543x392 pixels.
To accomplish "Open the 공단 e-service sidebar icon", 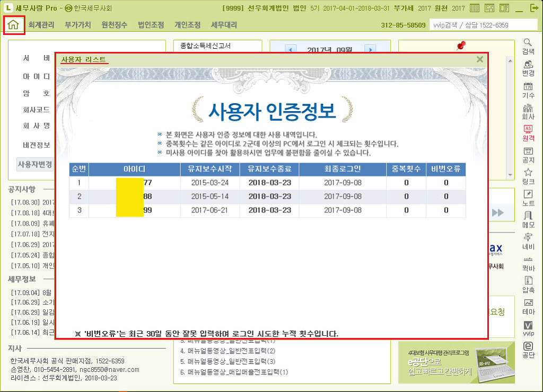I will pyautogui.click(x=528, y=350).
